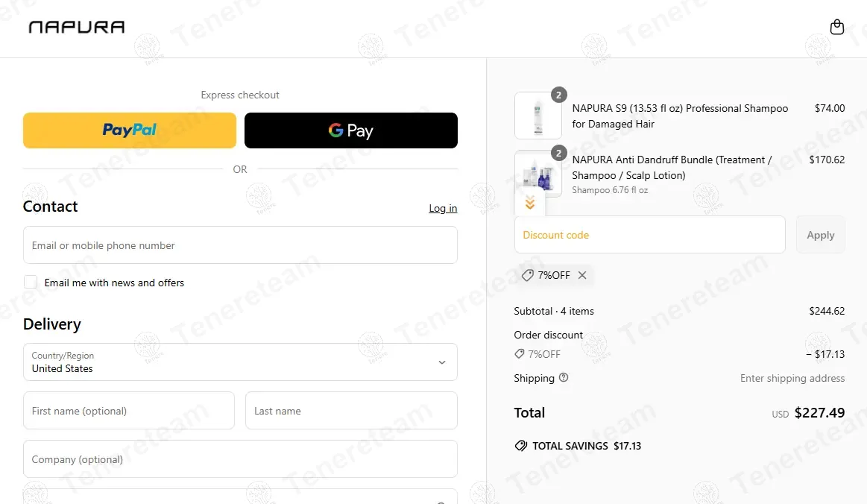Open the Country/Region dropdown
Image resolution: width=867 pixels, height=504 pixels.
(x=240, y=362)
